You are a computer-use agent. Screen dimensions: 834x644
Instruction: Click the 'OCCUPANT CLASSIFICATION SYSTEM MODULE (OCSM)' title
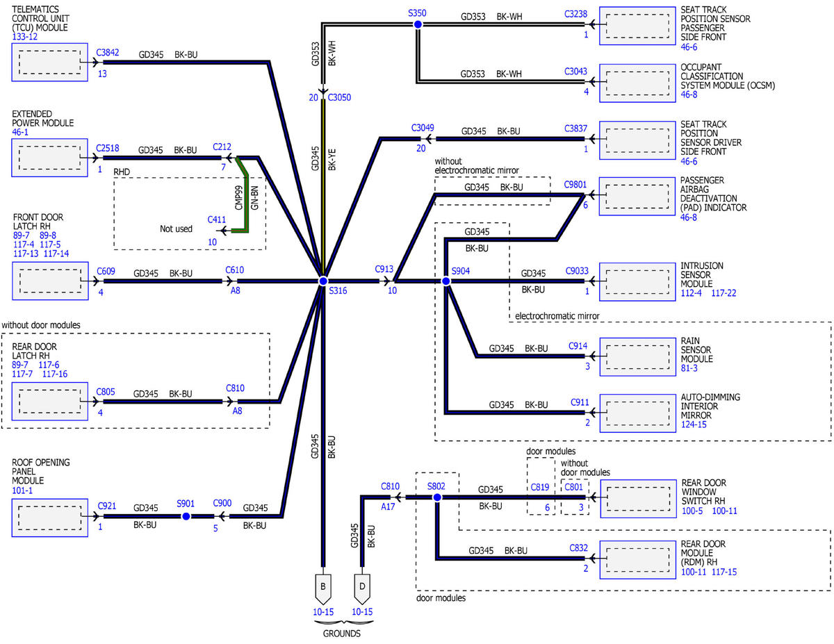coord(728,76)
